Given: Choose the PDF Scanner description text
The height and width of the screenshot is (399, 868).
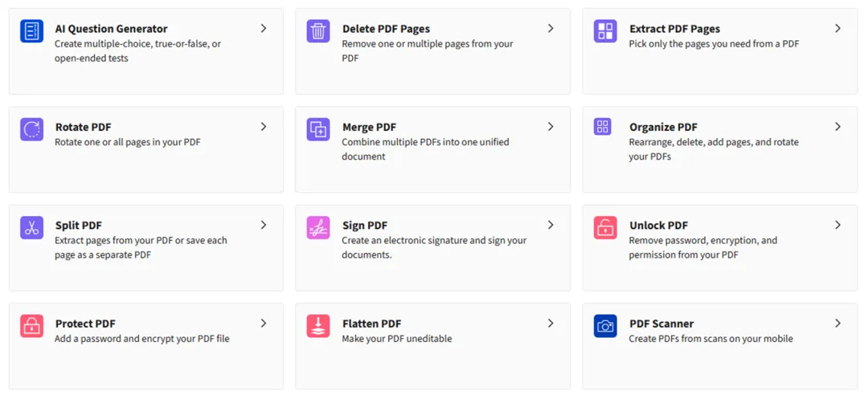Looking at the screenshot, I should pyautogui.click(x=710, y=339).
